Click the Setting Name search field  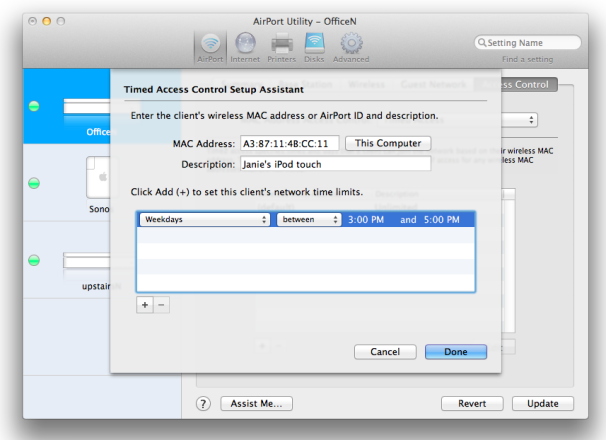(528, 43)
